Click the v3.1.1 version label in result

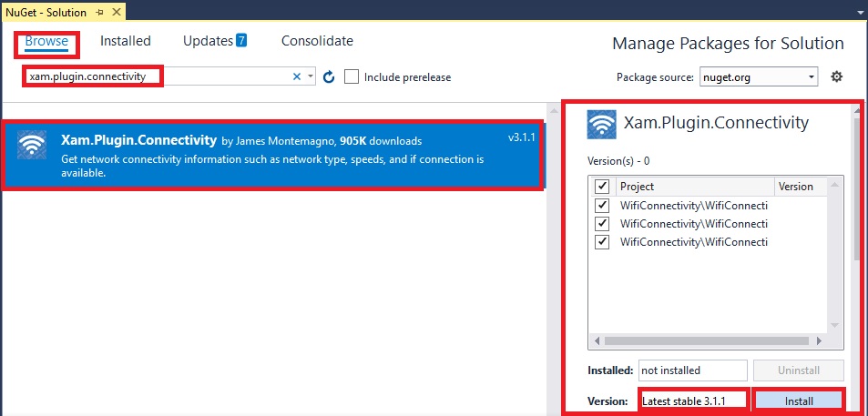pos(522,137)
